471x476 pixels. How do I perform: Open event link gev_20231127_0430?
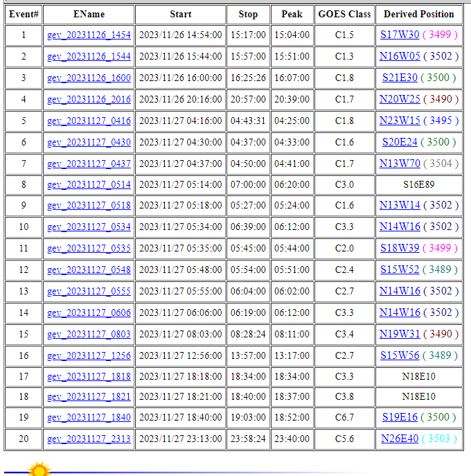point(89,142)
